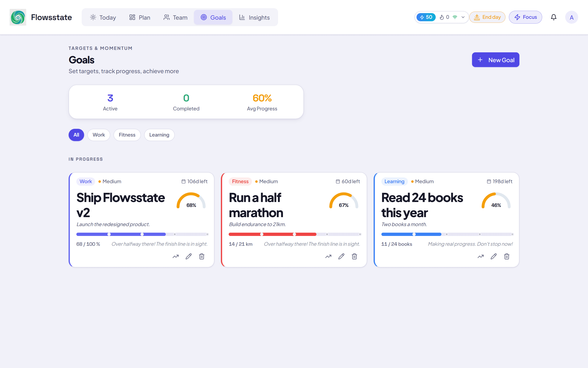
Task: Click Launch the redesigned product description
Action: pos(113,224)
